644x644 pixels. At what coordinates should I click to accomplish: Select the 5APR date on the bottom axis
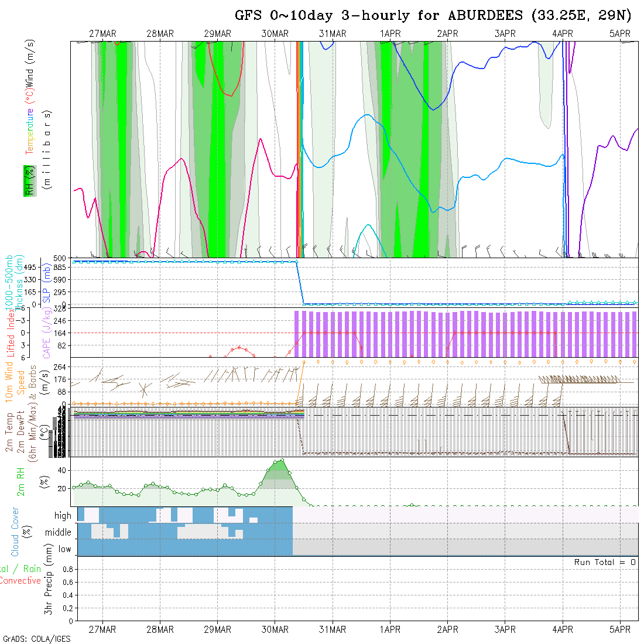(x=620, y=629)
